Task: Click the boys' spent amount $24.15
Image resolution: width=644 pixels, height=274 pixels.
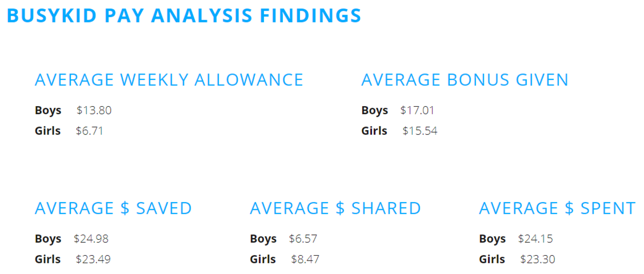Action: point(536,239)
